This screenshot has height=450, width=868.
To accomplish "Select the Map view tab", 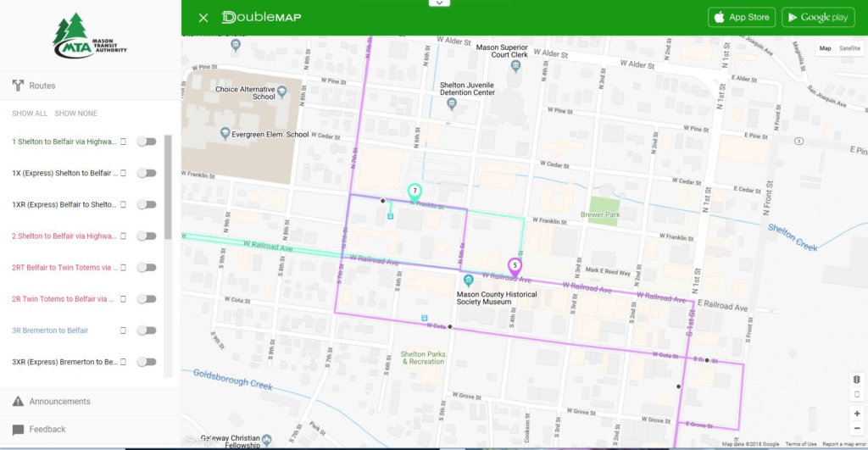I will [825, 48].
